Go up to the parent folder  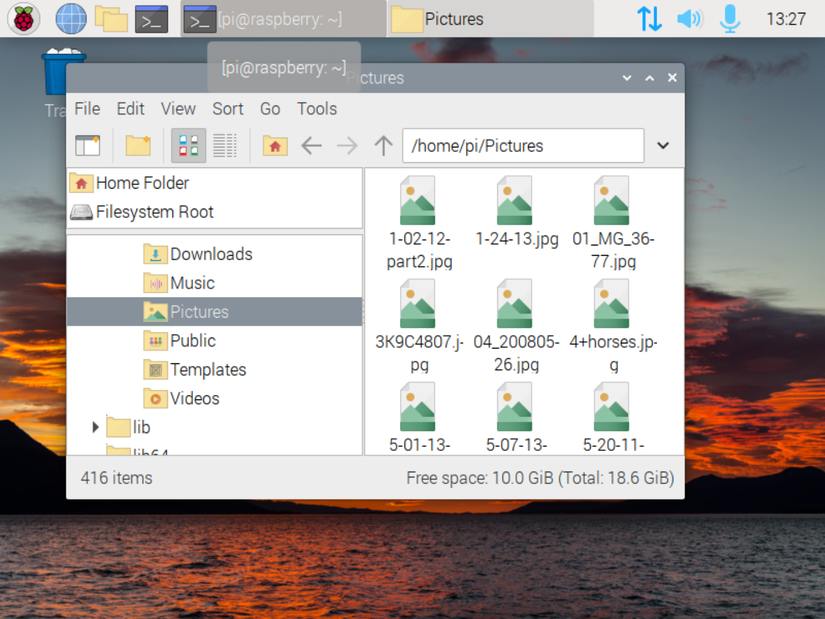(x=383, y=146)
